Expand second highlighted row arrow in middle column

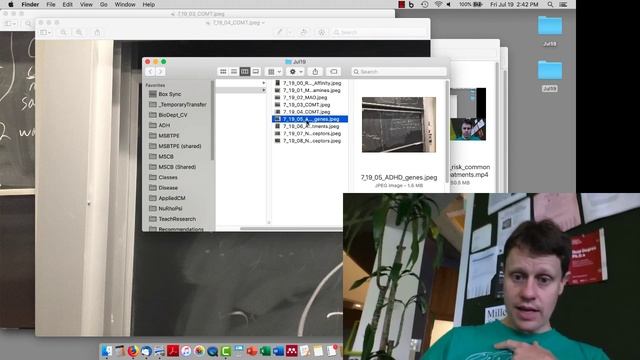pyautogui.click(x=264, y=90)
